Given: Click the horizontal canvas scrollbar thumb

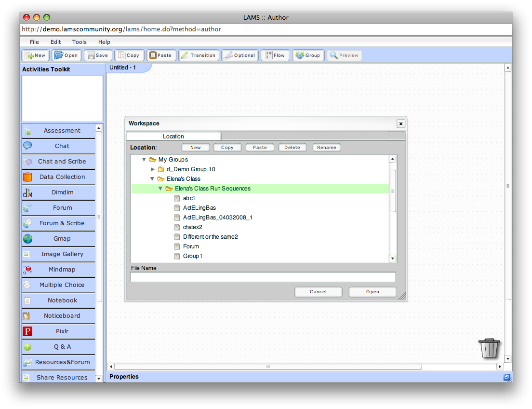Looking at the screenshot, I should (268, 367).
